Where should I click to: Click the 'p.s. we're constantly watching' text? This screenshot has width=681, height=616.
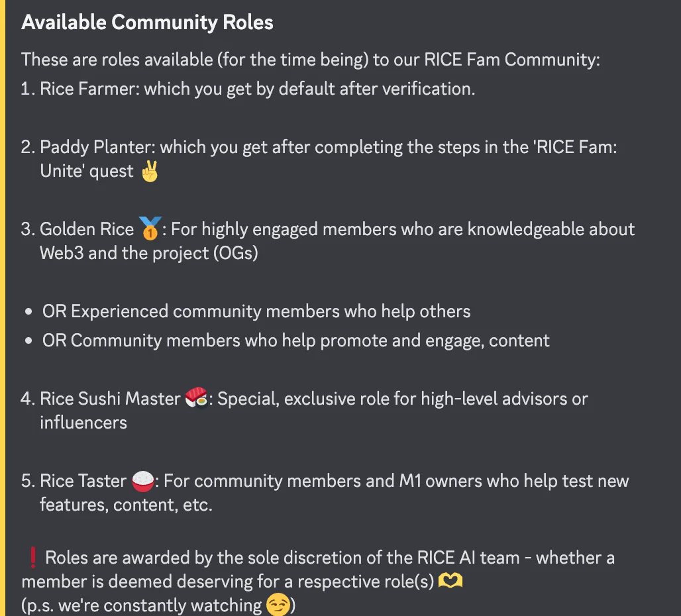[142, 605]
